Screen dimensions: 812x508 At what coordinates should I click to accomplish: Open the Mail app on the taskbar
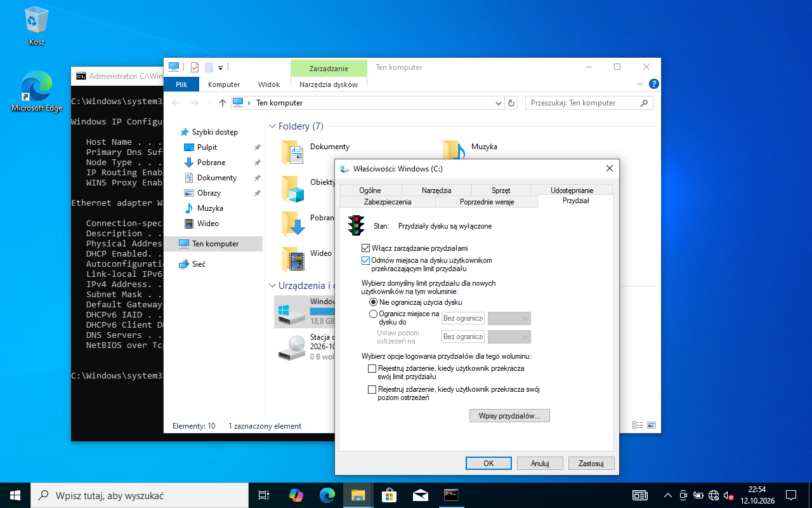(420, 495)
